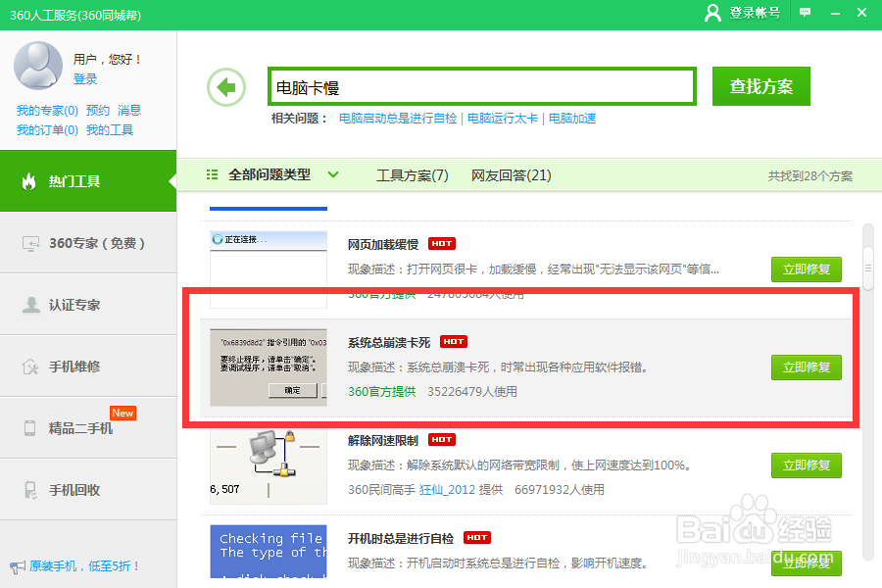Click related question 电脑运行太卡
Image resolution: width=882 pixels, height=588 pixels.
[x=503, y=119]
